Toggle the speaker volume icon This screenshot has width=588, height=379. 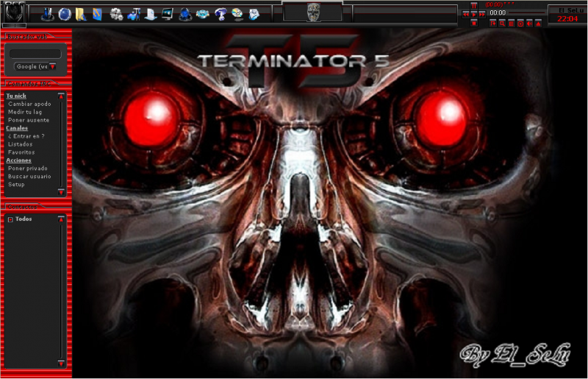click(529, 24)
